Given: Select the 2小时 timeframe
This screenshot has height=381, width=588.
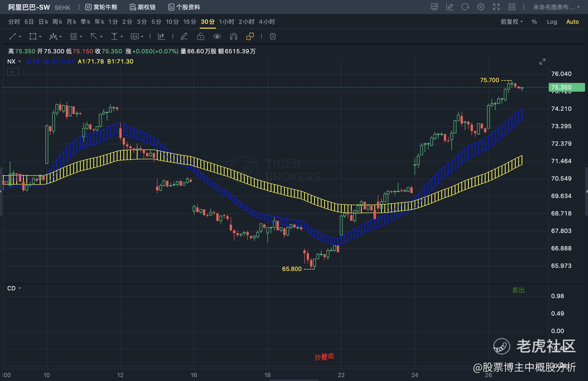Looking at the screenshot, I should pyautogui.click(x=246, y=22).
